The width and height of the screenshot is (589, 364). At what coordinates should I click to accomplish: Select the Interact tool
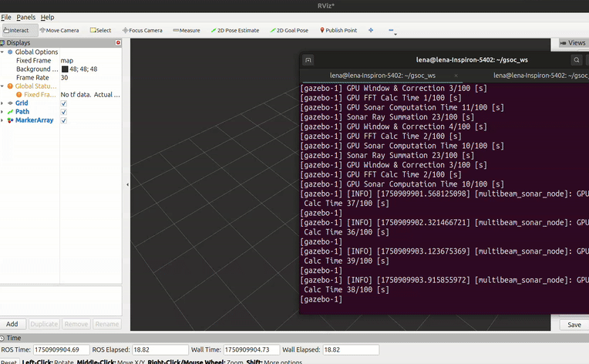19,30
